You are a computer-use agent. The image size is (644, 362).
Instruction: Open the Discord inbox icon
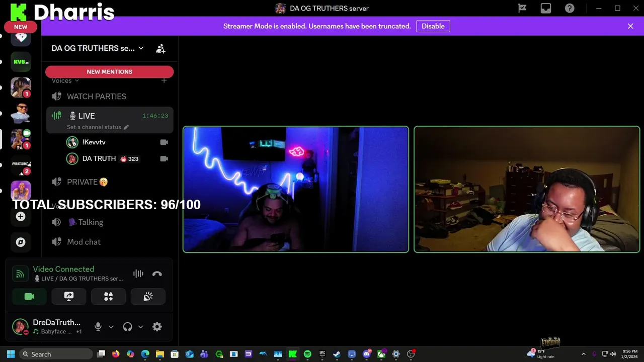tap(546, 8)
